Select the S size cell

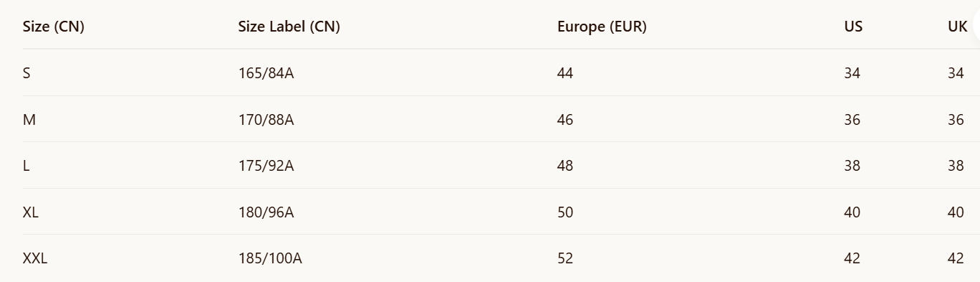(27, 73)
